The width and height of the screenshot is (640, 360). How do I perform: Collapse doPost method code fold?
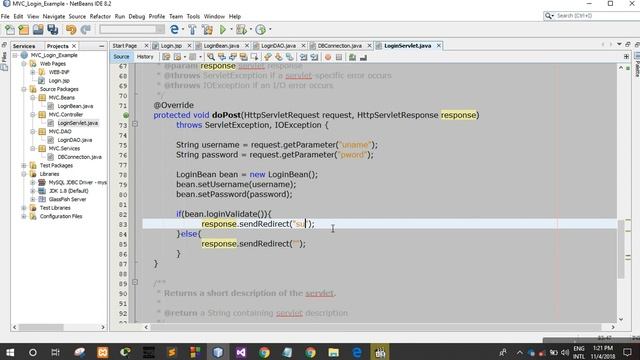point(135,124)
